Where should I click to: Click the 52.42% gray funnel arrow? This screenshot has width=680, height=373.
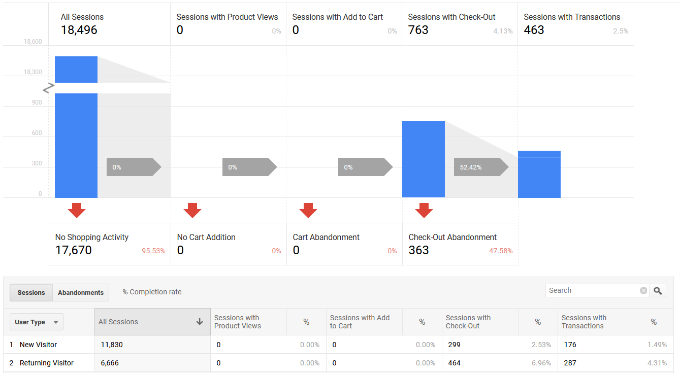click(481, 167)
